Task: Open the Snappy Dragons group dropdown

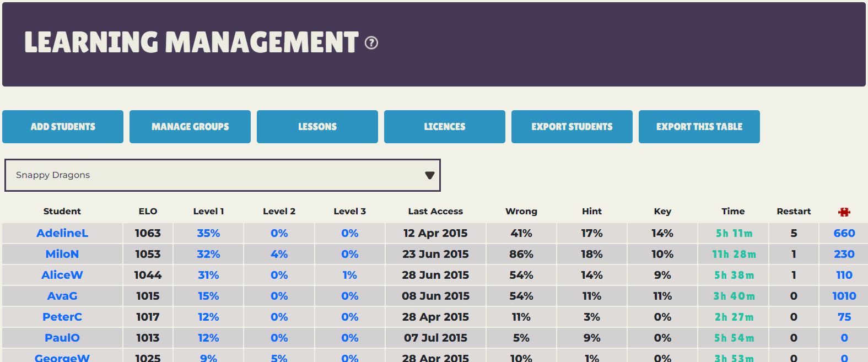Action: tap(222, 175)
